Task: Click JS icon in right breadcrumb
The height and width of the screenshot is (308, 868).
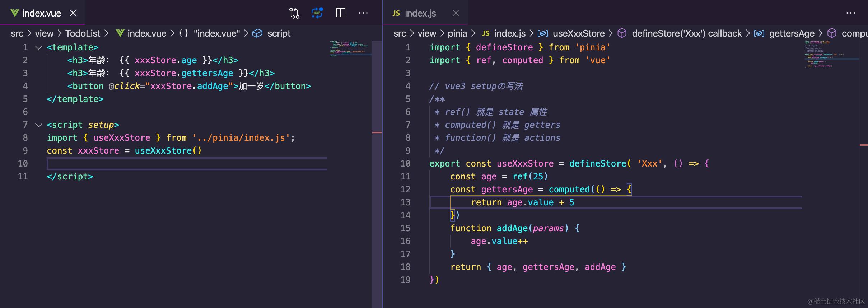Action: (x=486, y=33)
